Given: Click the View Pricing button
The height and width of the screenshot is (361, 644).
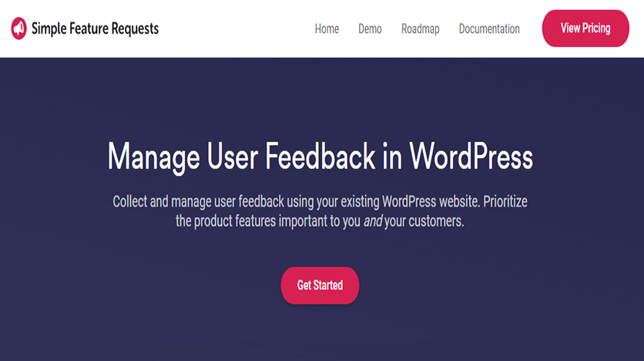Looking at the screenshot, I should [x=585, y=29].
